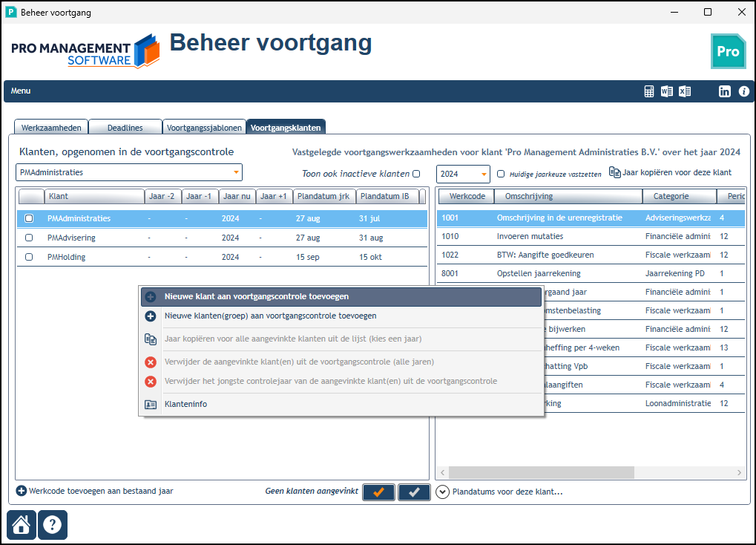Screen dimensions: 756x545
Task: Open the PMAdministraties client dropdown
Action: (x=129, y=172)
